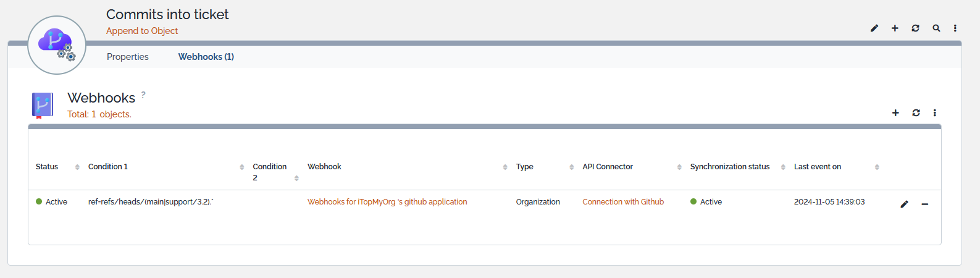Image resolution: width=980 pixels, height=278 pixels.
Task: Sort by Last event on column
Action: [x=817, y=167]
